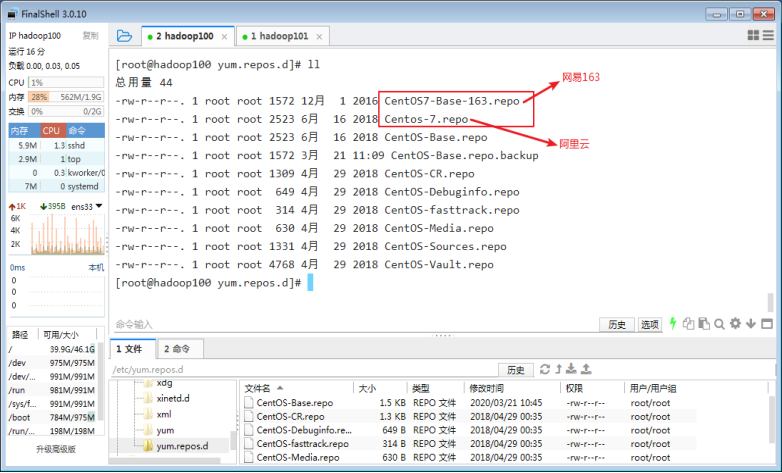This screenshot has height=473, width=782.
Task: Click the green lightning quick command icon
Action: [x=673, y=323]
